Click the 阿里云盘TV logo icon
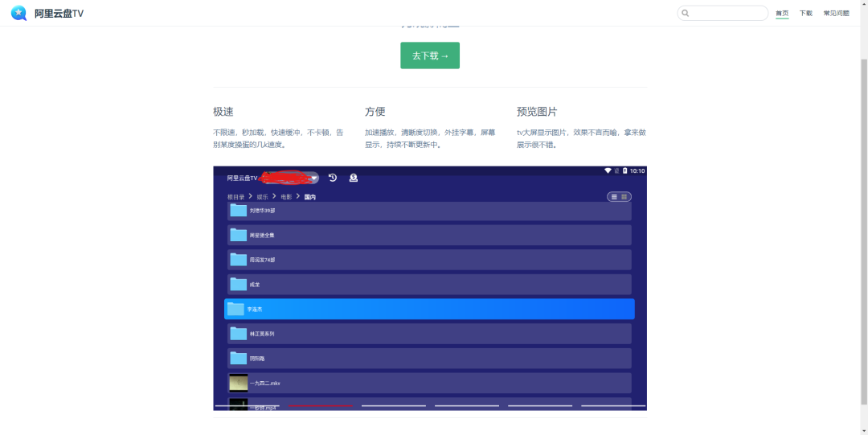 18,13
